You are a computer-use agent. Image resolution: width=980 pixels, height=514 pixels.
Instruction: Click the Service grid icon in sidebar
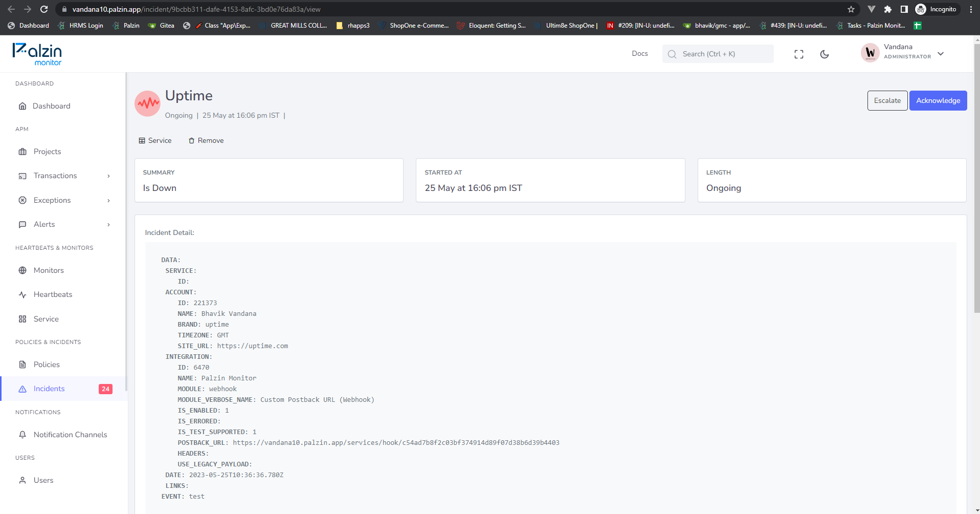(23, 319)
